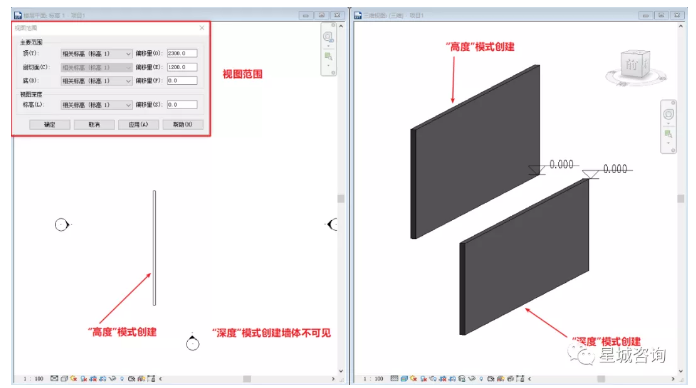Click view depth offset field for 标高(L)

(182, 105)
